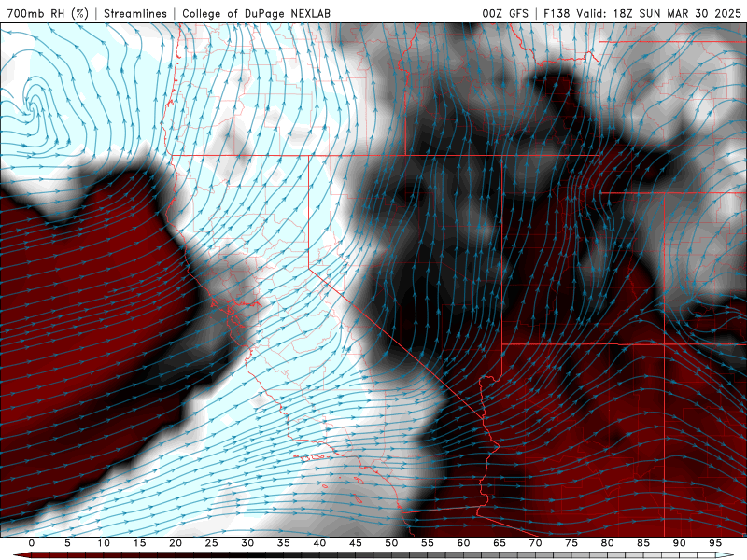Click the '70' value on the colorbar scale
This screenshot has height=560, width=747.
pos(535,543)
